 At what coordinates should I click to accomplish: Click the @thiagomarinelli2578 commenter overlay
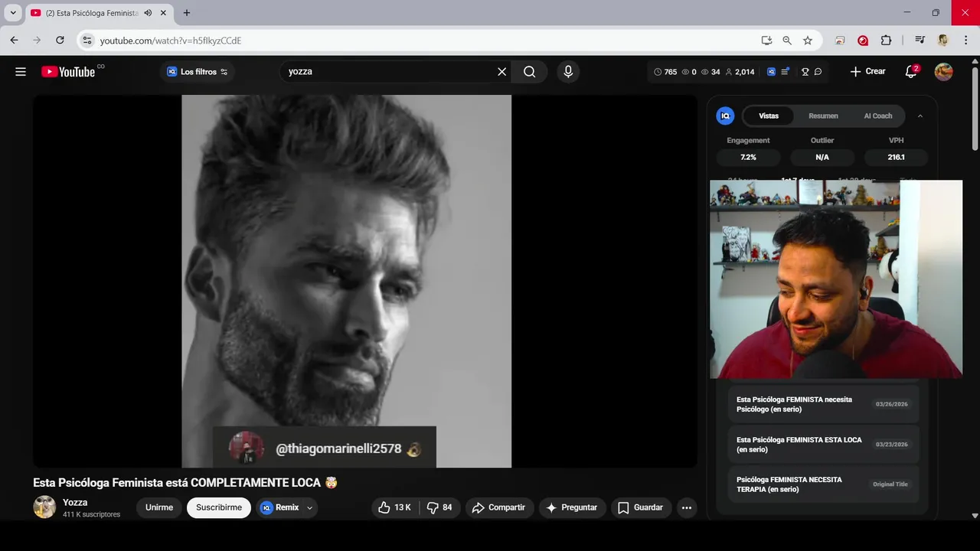[325, 448]
